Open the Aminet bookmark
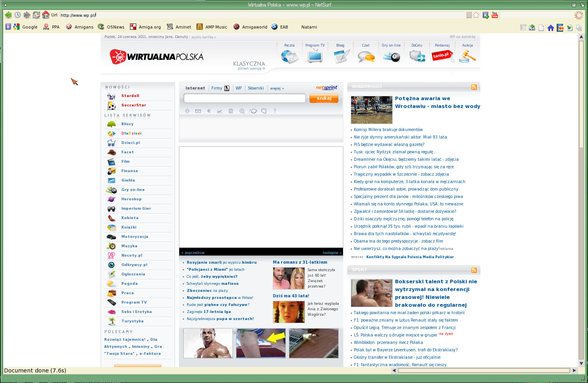Image resolution: width=588 pixels, height=383 pixels. pos(179,27)
